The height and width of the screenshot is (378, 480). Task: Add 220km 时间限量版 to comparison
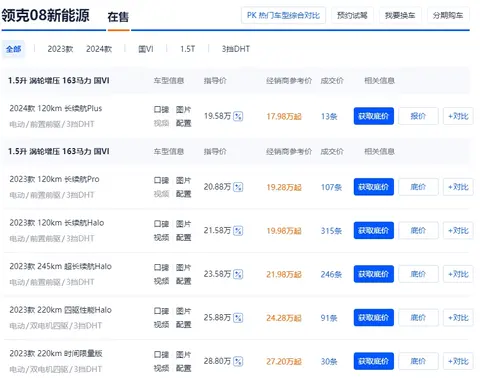coord(458,361)
